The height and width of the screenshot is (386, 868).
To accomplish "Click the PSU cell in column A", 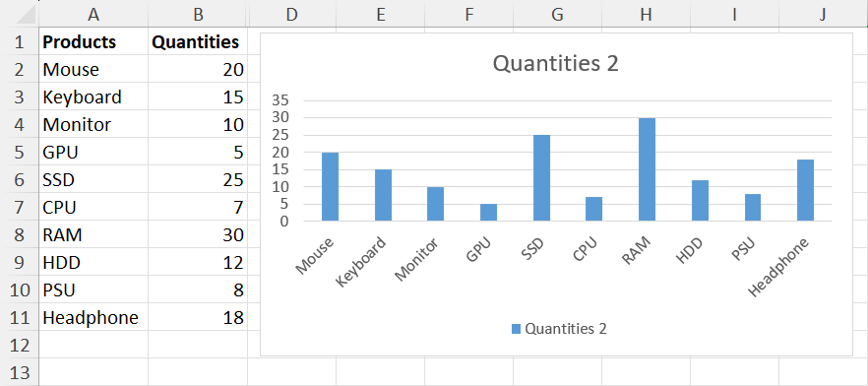I will tap(93, 290).
